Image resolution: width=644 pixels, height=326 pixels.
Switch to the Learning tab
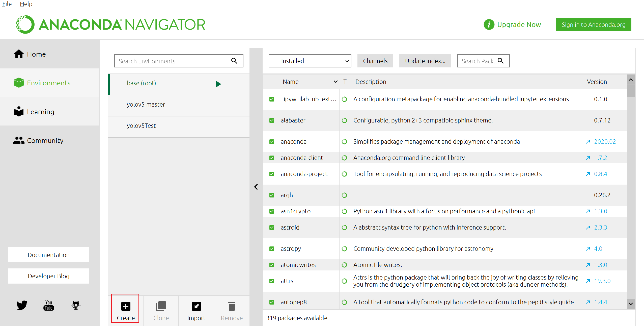tap(50, 111)
